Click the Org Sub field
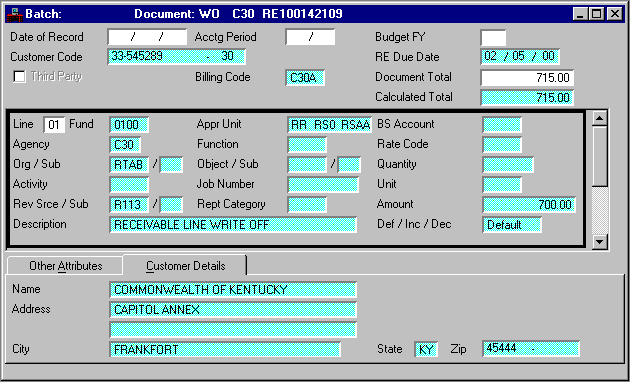 tap(172, 165)
